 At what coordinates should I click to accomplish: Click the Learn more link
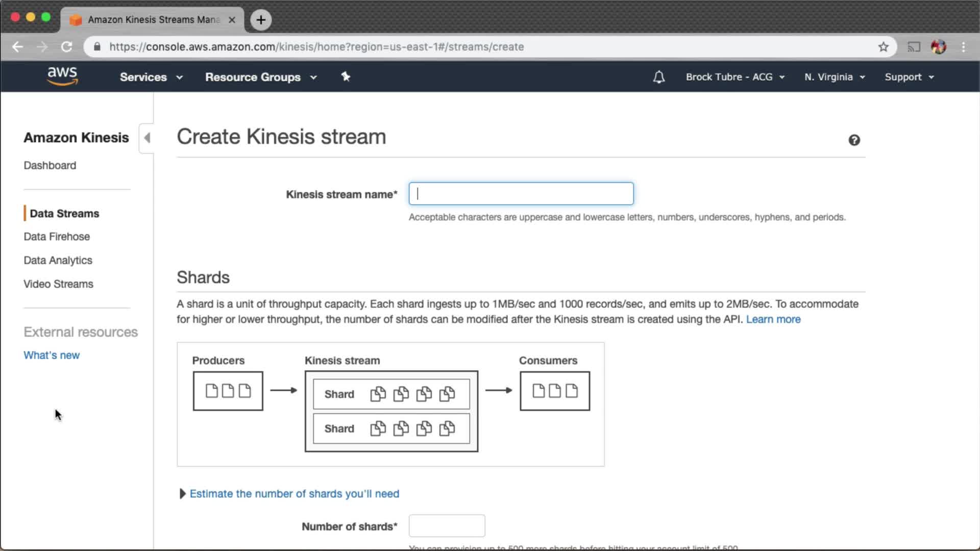(773, 319)
